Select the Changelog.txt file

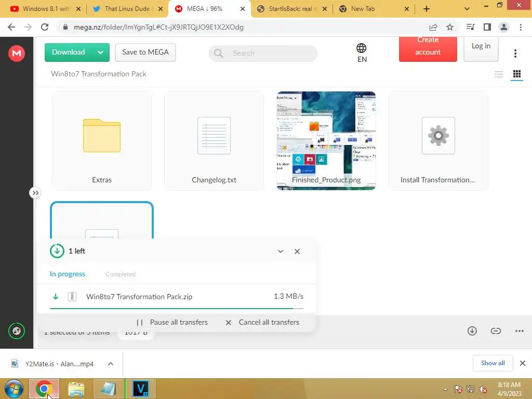pyautogui.click(x=214, y=140)
